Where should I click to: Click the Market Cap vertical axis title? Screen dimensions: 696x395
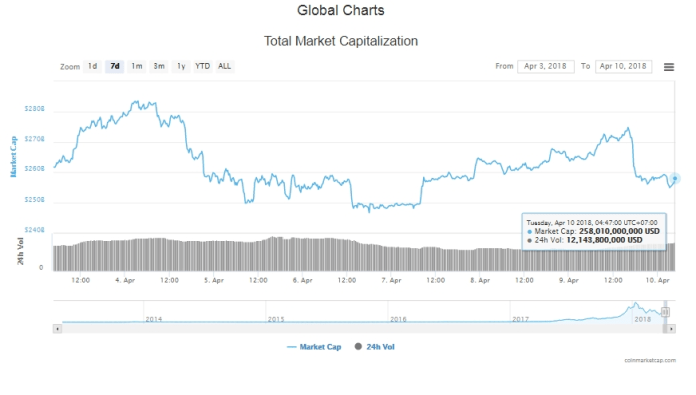pyautogui.click(x=13, y=157)
